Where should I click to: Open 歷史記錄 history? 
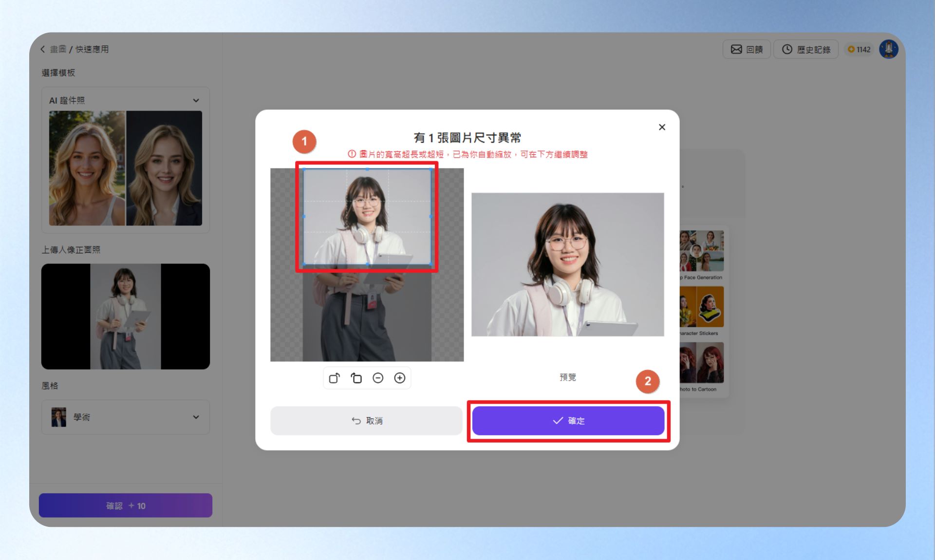click(x=806, y=49)
